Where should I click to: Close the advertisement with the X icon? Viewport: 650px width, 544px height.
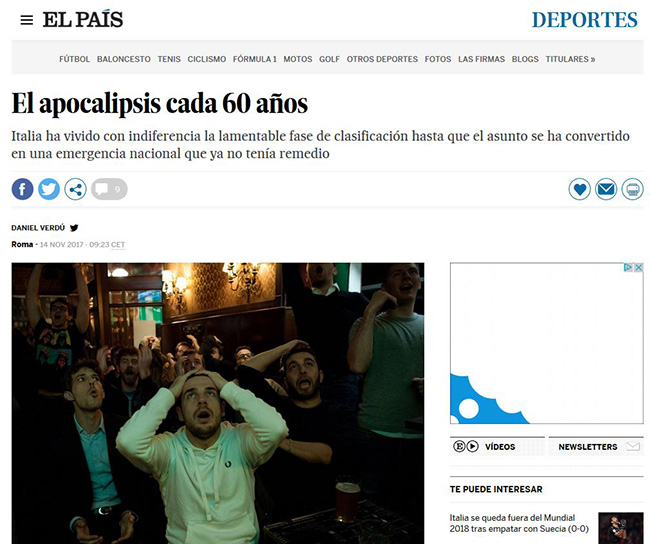[x=639, y=267]
